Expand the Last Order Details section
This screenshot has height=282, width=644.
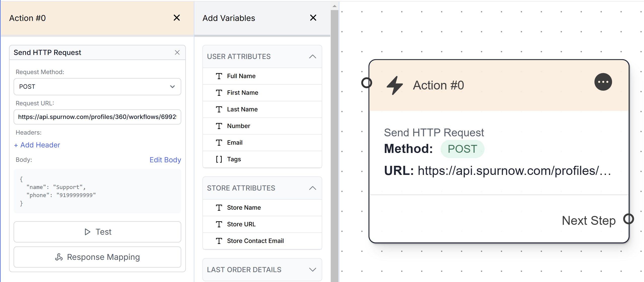[312, 270]
